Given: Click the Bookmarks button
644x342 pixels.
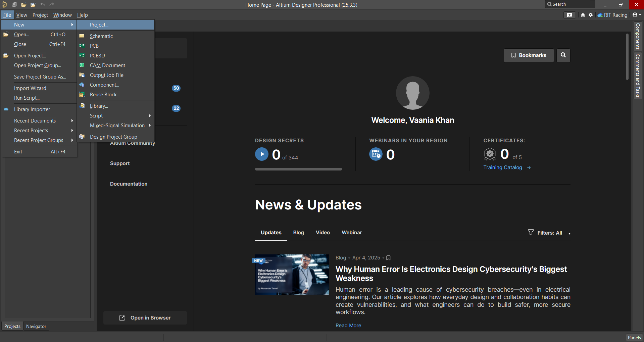Looking at the screenshot, I should click(x=529, y=55).
